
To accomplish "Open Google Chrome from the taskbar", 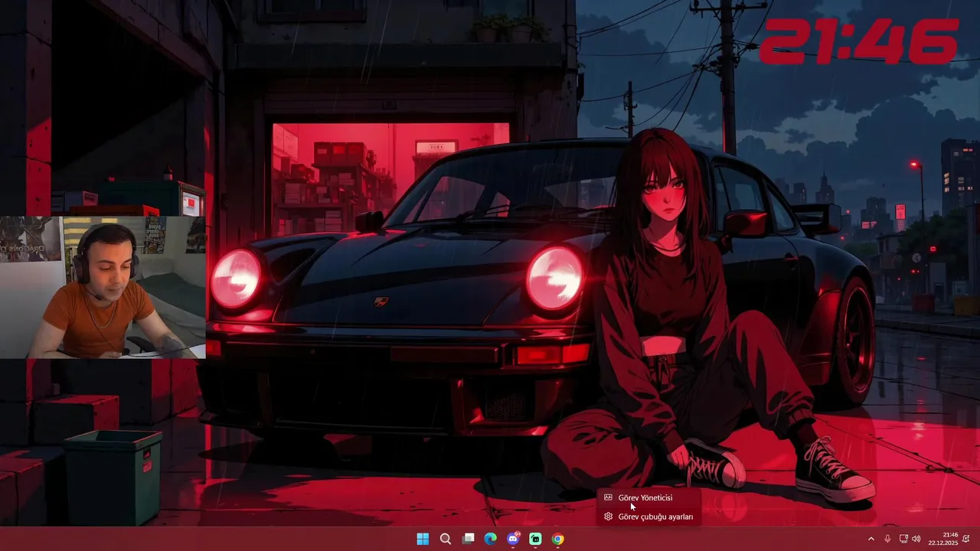I will click(x=558, y=539).
